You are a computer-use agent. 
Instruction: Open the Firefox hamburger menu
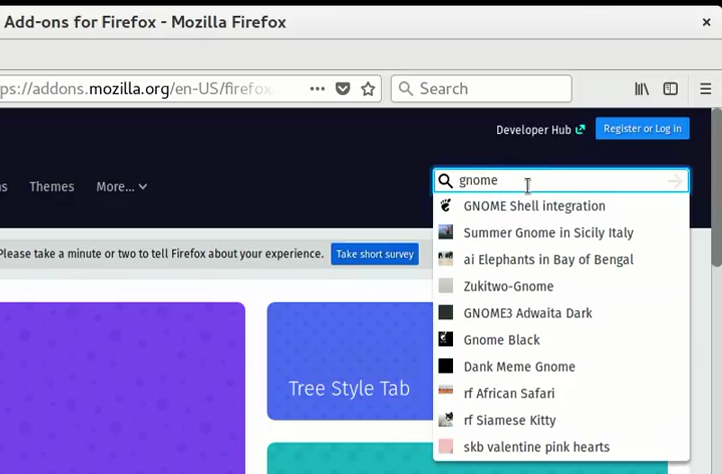705,89
